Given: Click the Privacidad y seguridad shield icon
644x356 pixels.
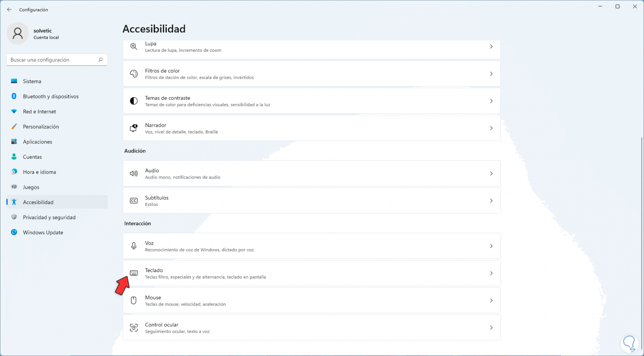Looking at the screenshot, I should pyautogui.click(x=14, y=217).
